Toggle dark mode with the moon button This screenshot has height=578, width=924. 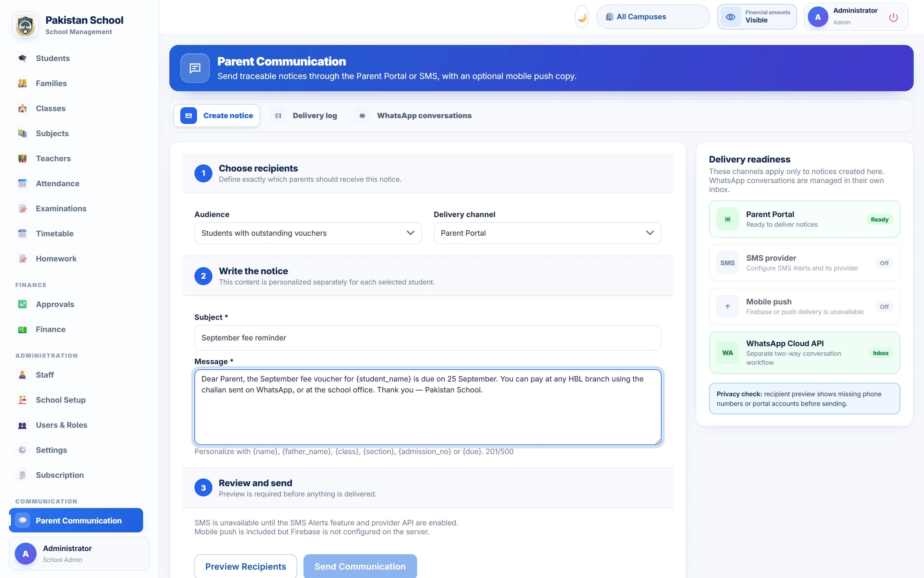582,17
